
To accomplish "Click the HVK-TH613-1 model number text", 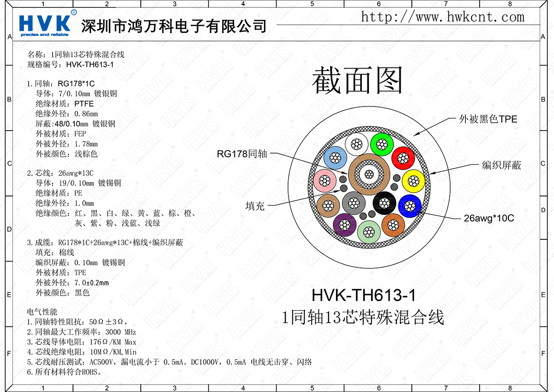I will [x=365, y=294].
